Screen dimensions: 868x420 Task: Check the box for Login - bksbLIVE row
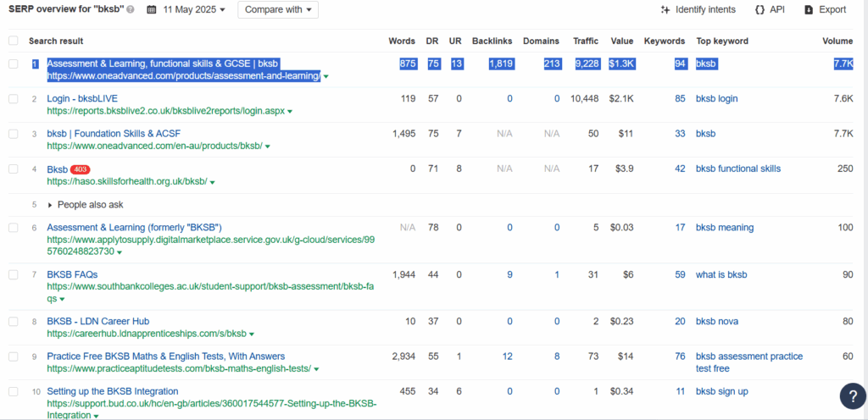(x=14, y=99)
